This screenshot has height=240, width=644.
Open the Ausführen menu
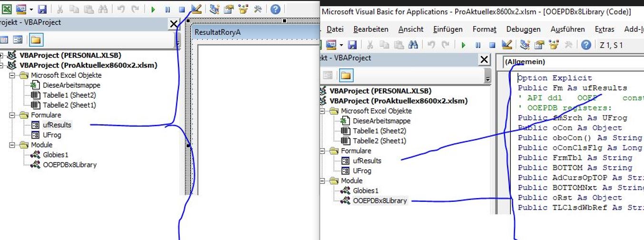(x=568, y=29)
